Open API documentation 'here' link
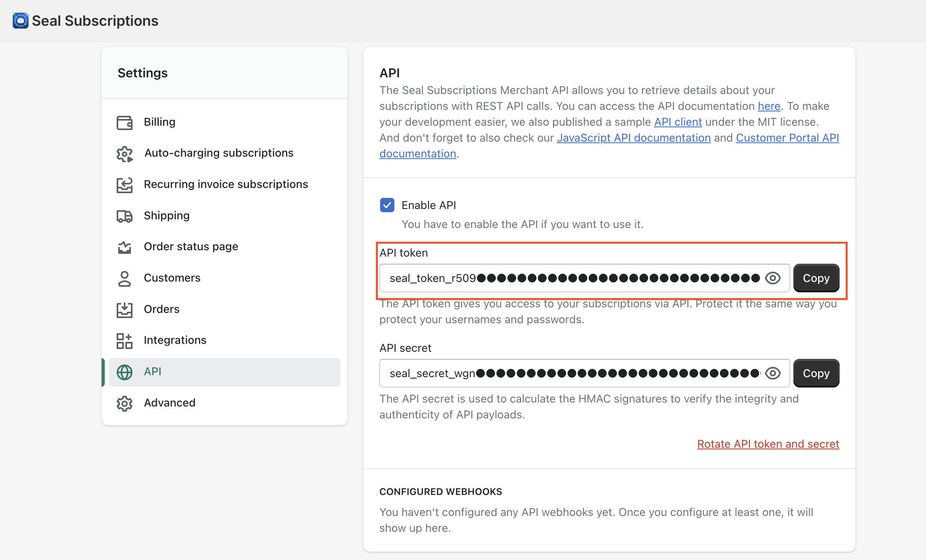926x560 pixels. (x=769, y=106)
